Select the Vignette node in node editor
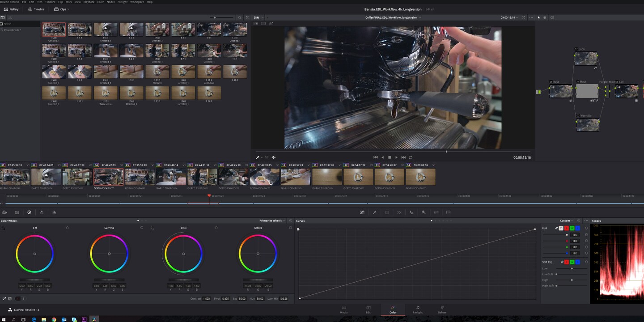Screen dimensions: 644x322 587,124
